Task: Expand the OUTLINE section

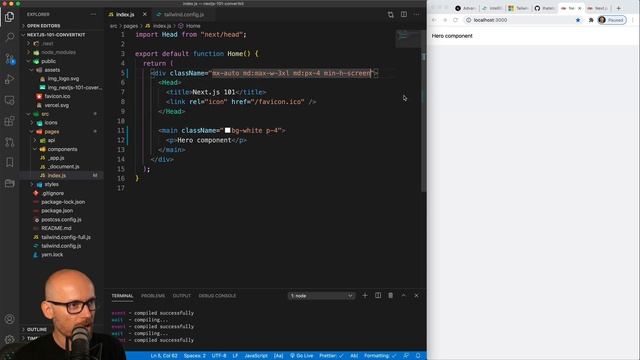Action: pyautogui.click(x=36, y=329)
